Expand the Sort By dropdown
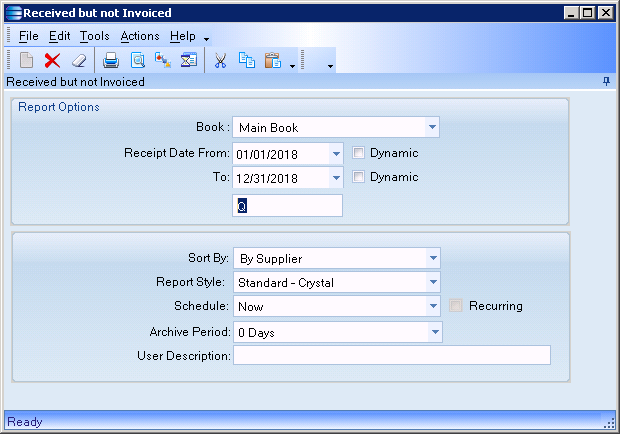Screen dimensions: 620x434 point(433,258)
